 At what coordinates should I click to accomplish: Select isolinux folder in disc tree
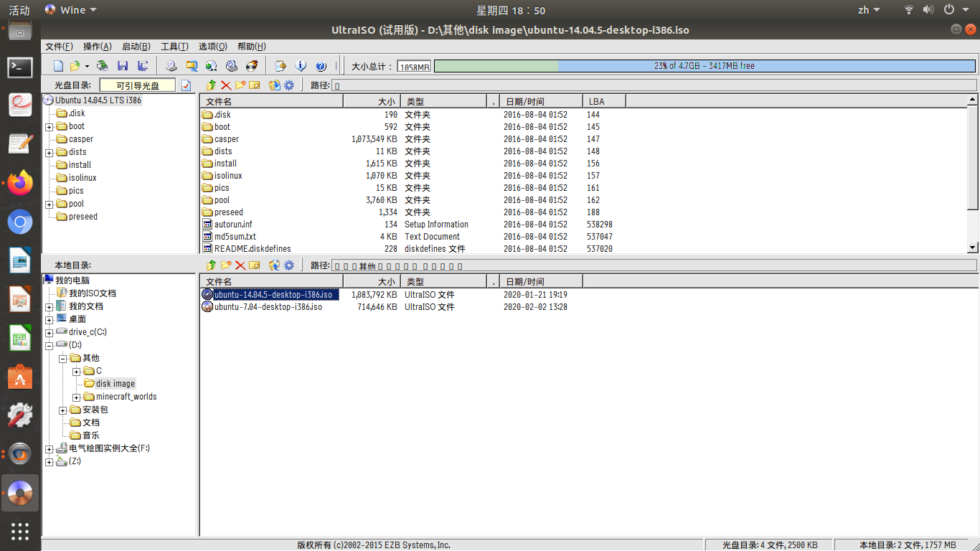pos(83,178)
